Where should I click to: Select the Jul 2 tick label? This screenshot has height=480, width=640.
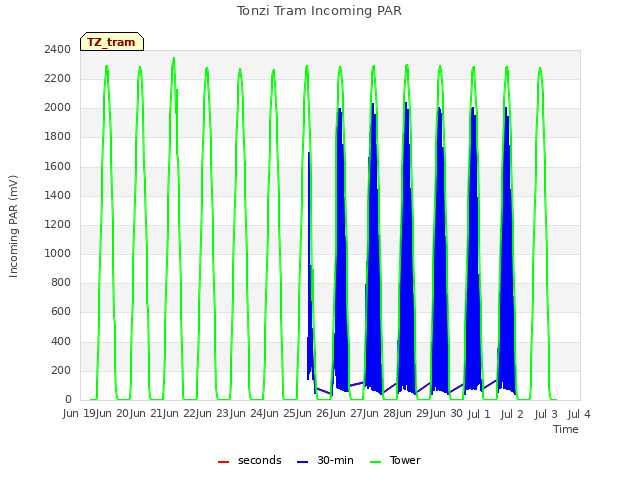pos(512,414)
